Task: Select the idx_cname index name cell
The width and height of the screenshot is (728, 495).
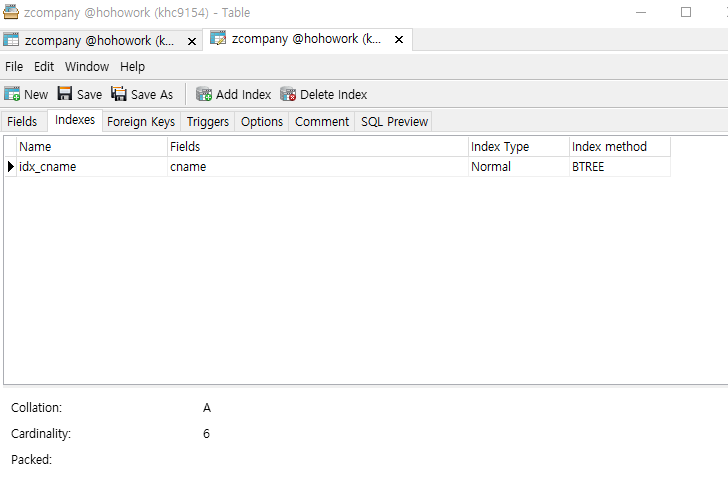Action: click(92, 166)
